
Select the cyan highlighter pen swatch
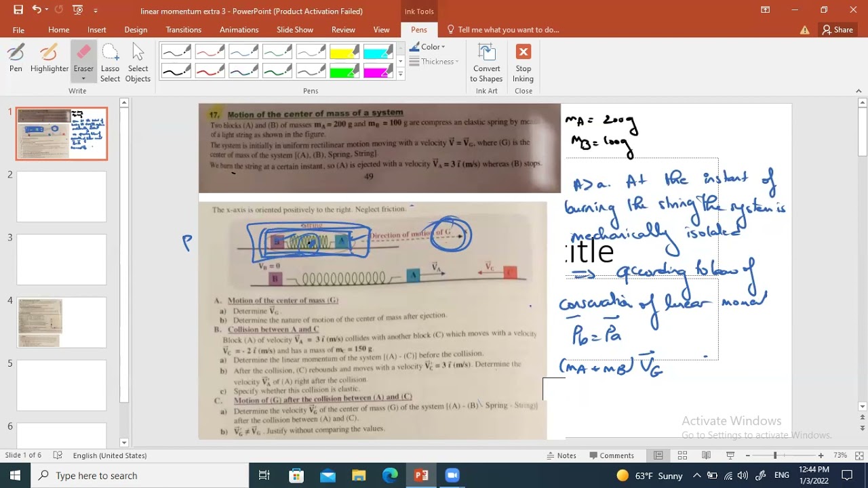378,52
